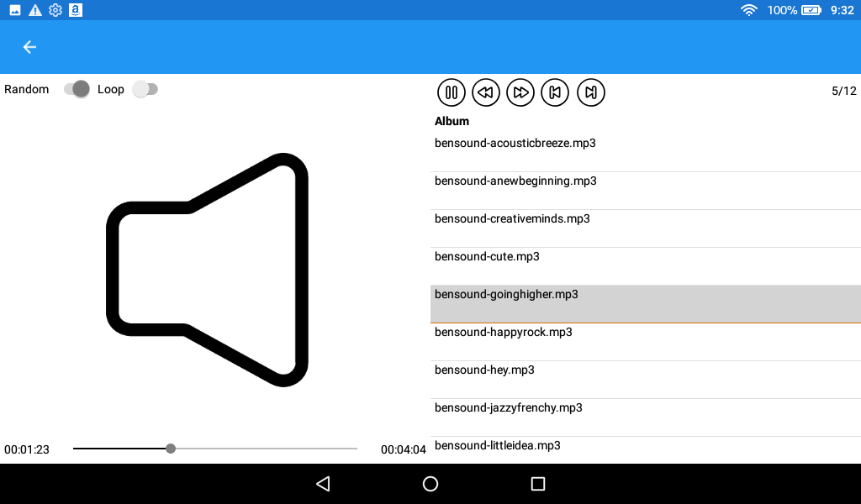Skip to the next track
Viewport: 861px width, 504px height.
click(x=591, y=92)
